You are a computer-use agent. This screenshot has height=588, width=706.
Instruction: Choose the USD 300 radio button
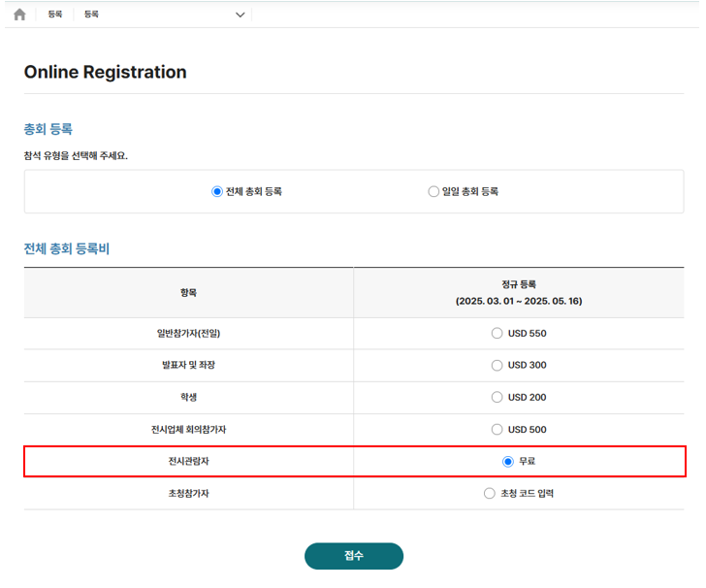tap(497, 365)
